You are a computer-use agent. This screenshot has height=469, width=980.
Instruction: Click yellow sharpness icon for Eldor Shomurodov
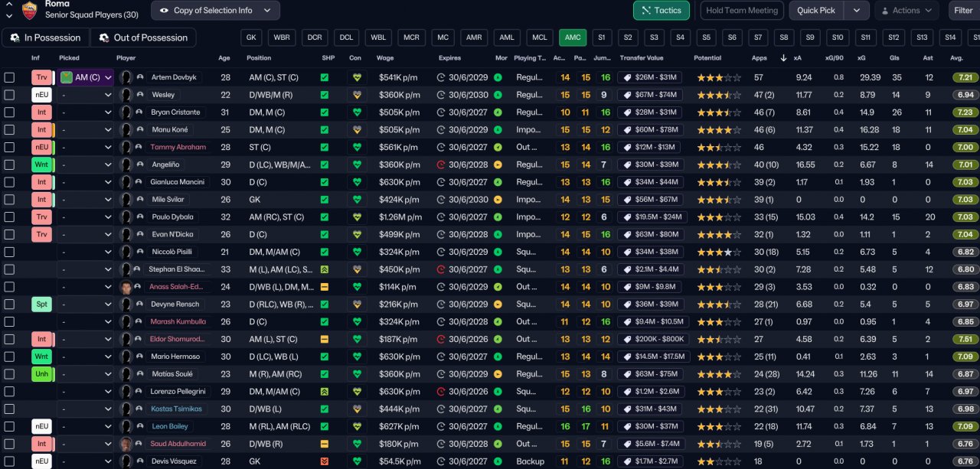point(325,339)
